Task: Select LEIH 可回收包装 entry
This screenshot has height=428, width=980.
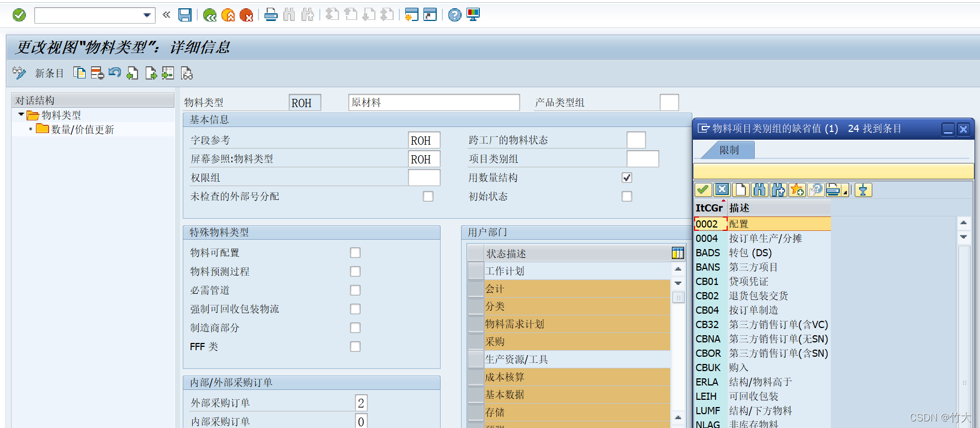Action: click(762, 396)
